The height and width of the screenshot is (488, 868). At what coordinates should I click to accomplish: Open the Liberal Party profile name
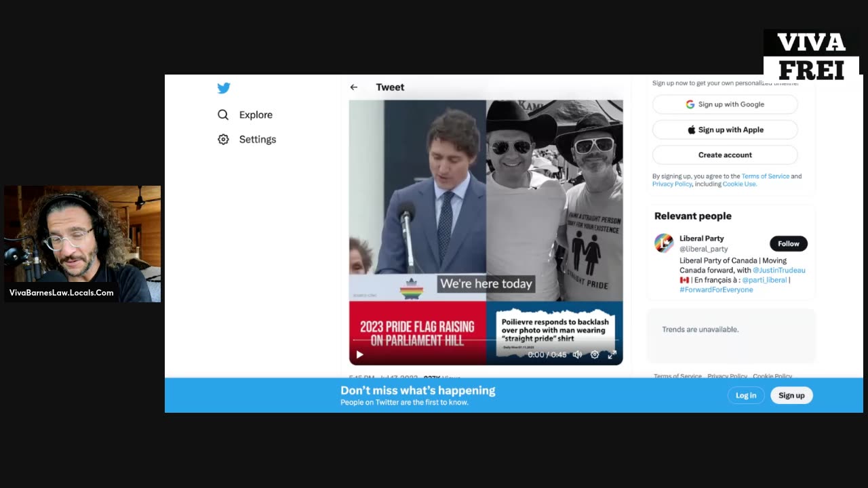[702, 239]
